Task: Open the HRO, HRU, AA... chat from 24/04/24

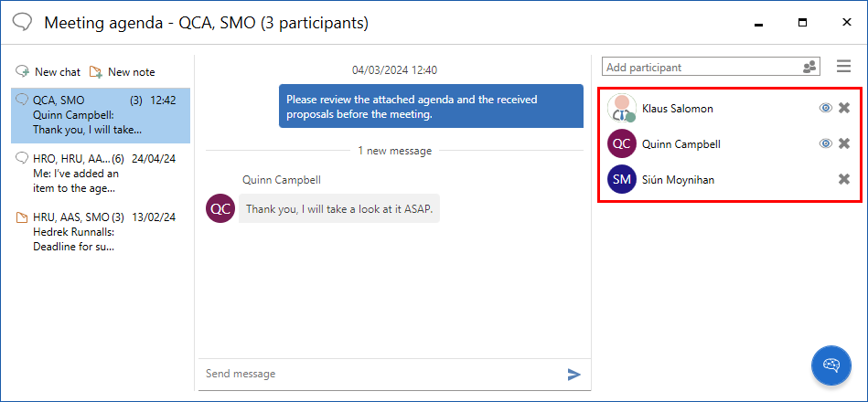Action: coord(101,174)
